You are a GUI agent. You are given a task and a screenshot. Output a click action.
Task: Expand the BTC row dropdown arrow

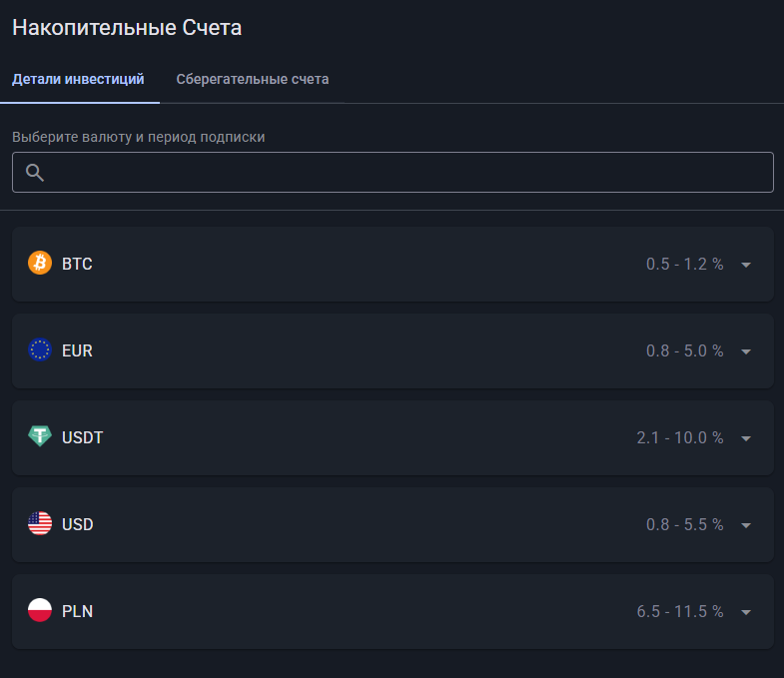tap(746, 265)
